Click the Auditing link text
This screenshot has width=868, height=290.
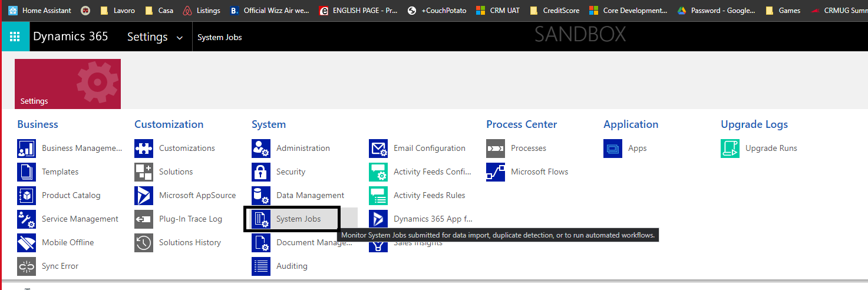point(292,266)
